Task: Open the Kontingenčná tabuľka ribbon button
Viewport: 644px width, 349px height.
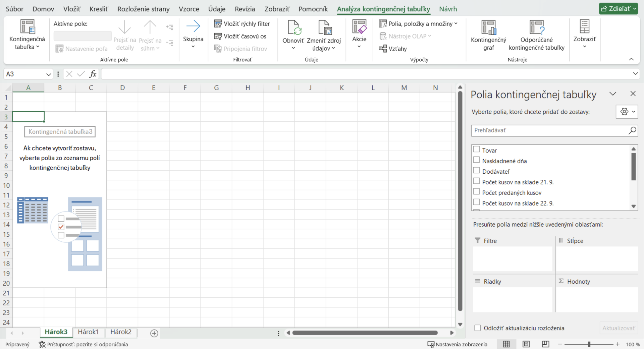Action: 27,35
